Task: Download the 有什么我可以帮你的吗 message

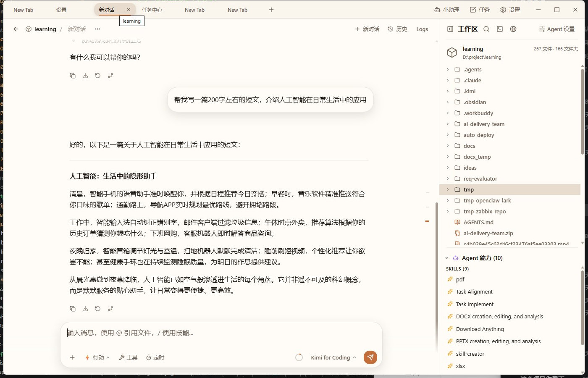Action: pos(85,76)
